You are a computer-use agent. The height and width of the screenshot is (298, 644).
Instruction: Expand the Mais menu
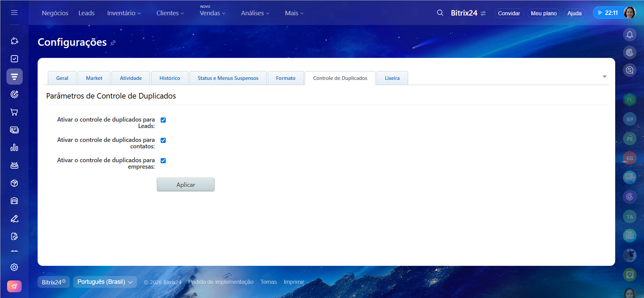(294, 13)
